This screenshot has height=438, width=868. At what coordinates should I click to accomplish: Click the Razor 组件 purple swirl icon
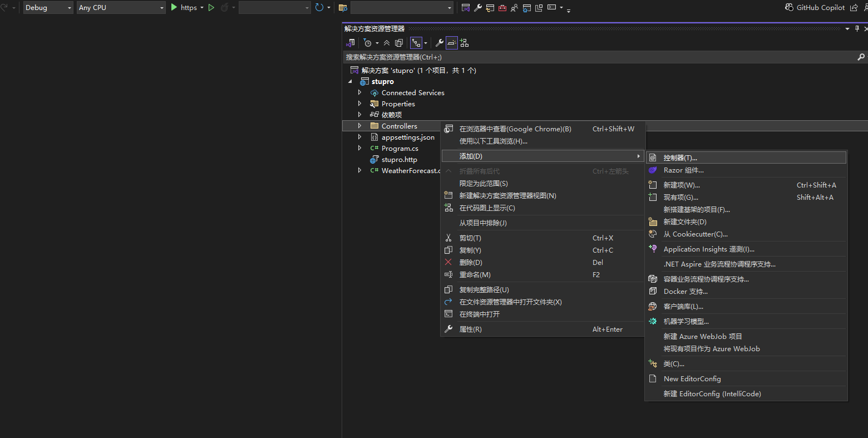[653, 170]
